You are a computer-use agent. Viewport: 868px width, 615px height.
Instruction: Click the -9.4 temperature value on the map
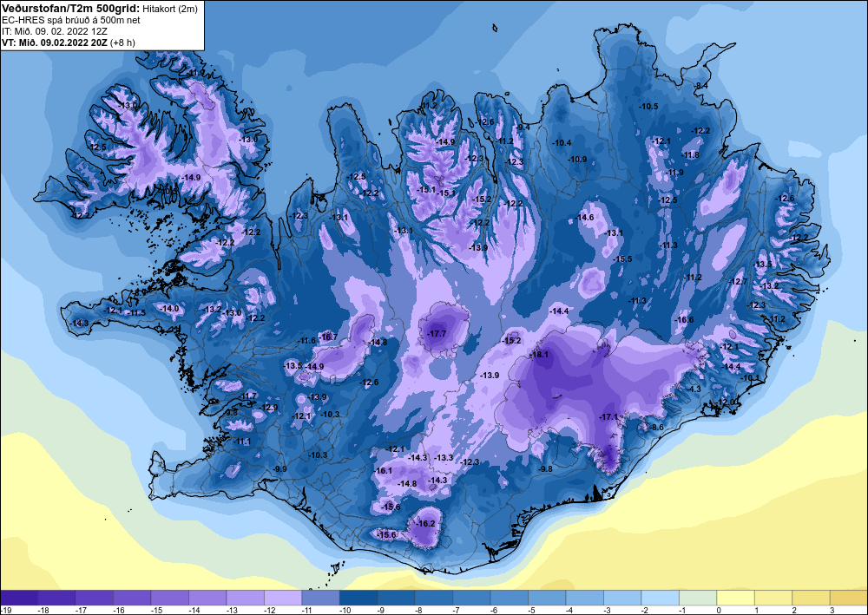pyautogui.click(x=523, y=128)
